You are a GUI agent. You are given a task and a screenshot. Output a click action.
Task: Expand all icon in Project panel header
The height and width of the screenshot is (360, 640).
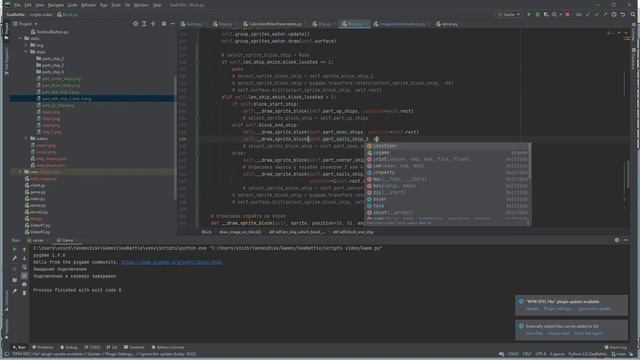pyautogui.click(x=144, y=24)
